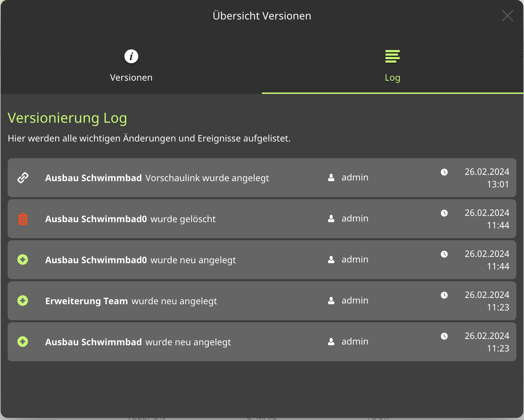The image size is (524, 420).
Task: Click clock icon in the Erweiterung Team row
Action: [444, 295]
